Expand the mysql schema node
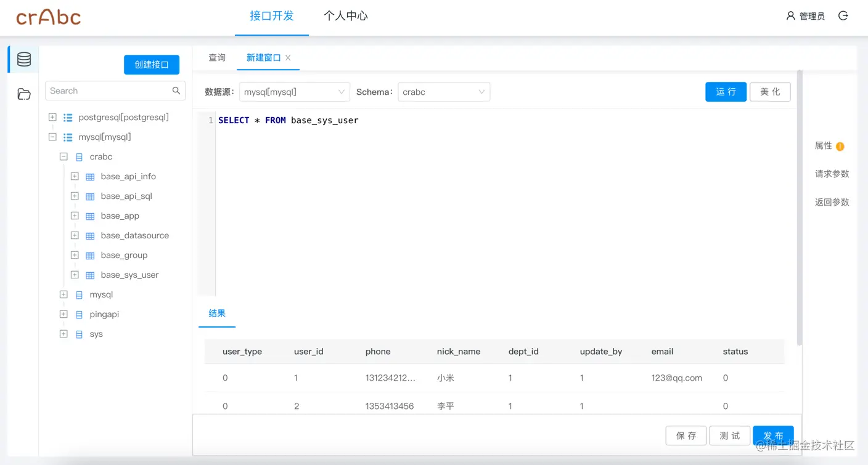Image resolution: width=868 pixels, height=465 pixels. pyautogui.click(x=63, y=294)
